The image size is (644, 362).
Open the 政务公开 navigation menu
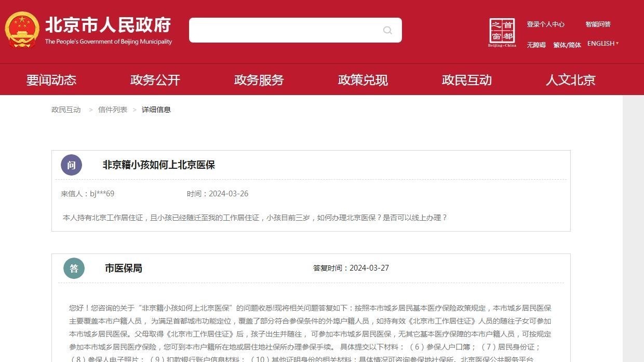155,79
